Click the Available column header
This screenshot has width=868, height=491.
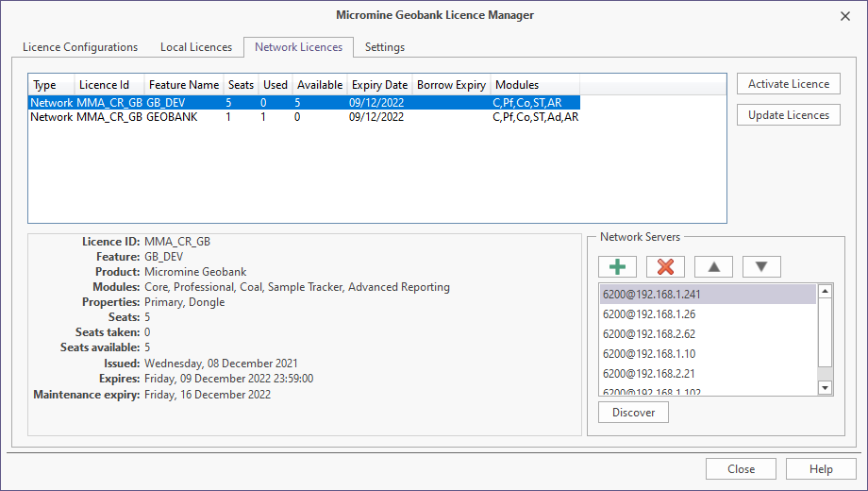click(320, 85)
